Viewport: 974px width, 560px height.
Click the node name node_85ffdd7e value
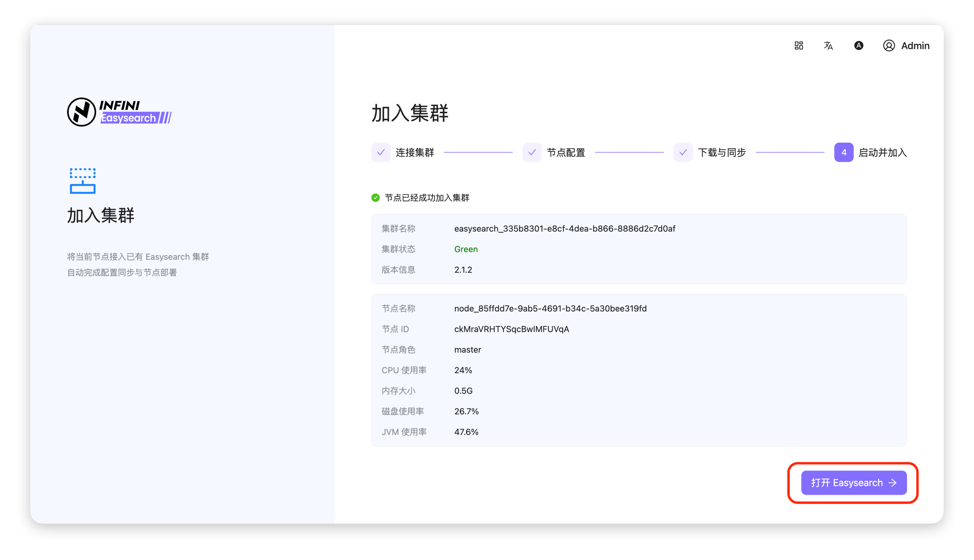click(x=550, y=308)
